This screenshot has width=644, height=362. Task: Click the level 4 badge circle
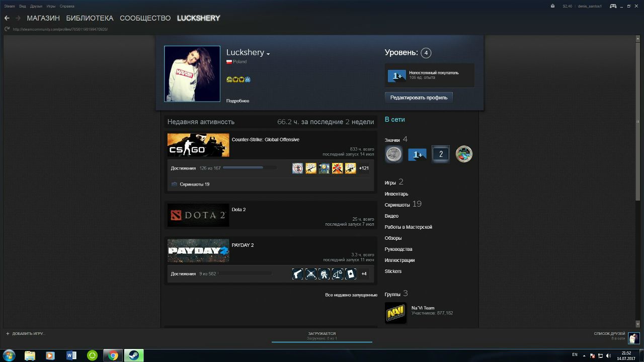click(426, 53)
